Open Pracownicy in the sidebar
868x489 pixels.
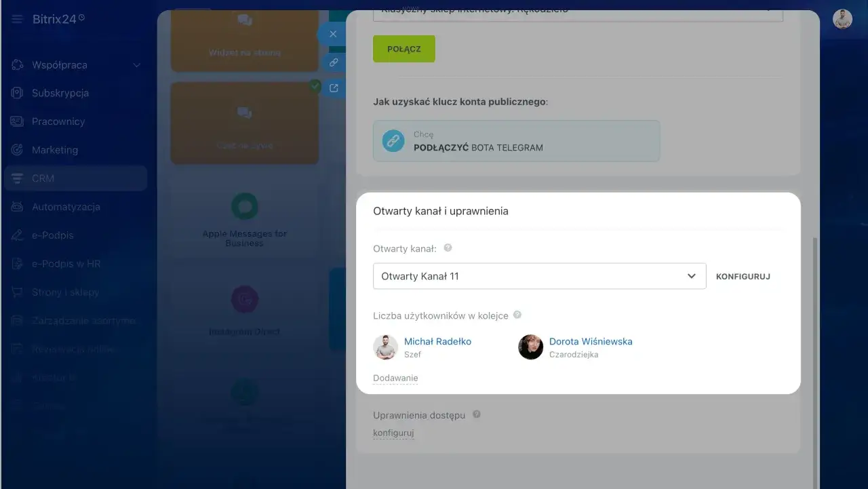coord(58,121)
